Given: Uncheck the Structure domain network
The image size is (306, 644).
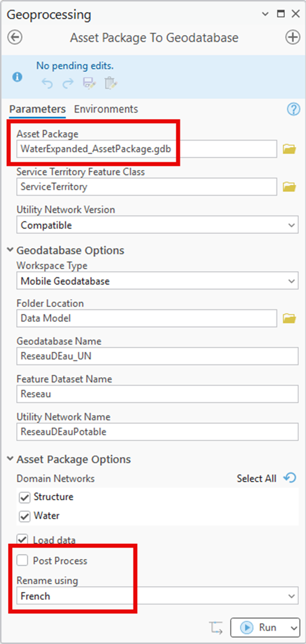Looking at the screenshot, I should point(24,497).
